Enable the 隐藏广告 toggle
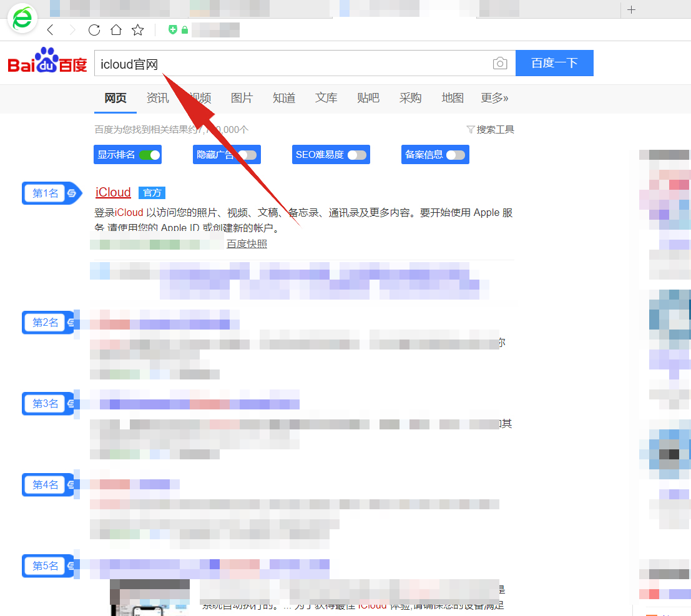The image size is (691, 616). coord(247,155)
